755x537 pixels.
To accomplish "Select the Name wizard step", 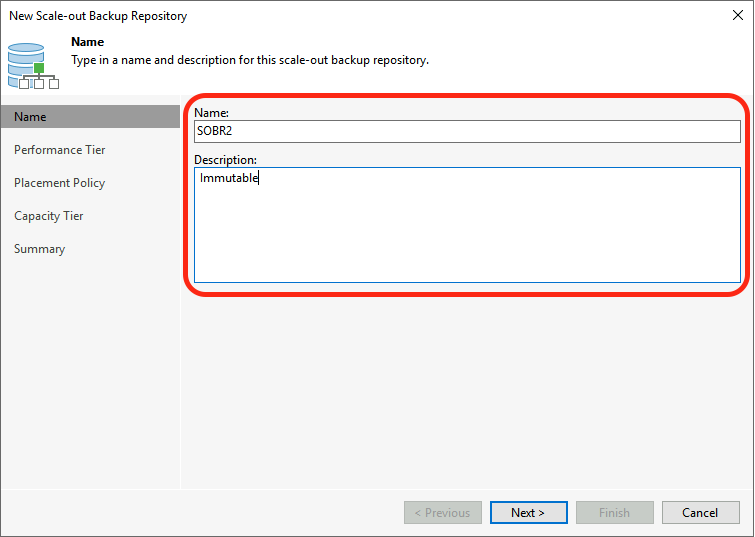I will (91, 117).
